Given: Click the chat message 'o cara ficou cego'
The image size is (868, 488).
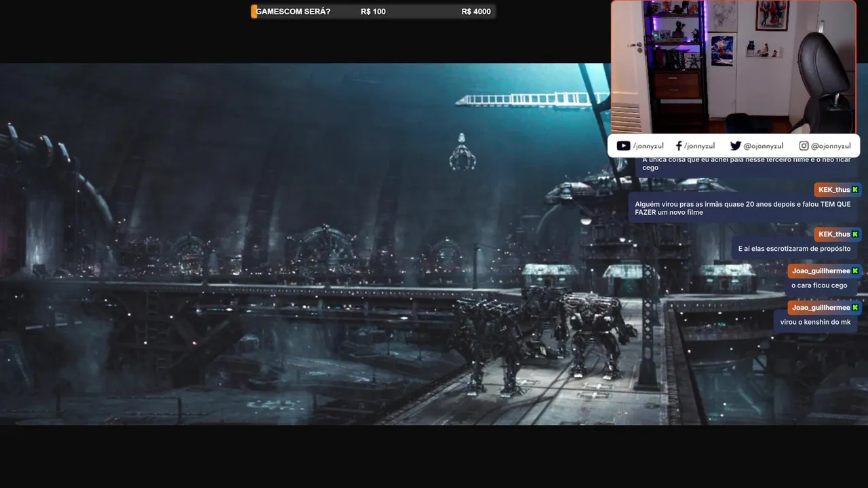Looking at the screenshot, I should coord(819,285).
